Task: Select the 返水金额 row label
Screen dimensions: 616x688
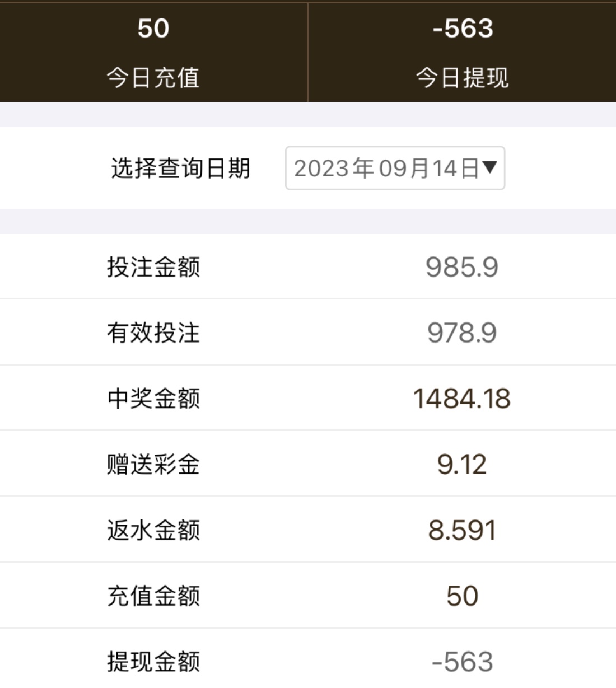Action: [x=153, y=530]
